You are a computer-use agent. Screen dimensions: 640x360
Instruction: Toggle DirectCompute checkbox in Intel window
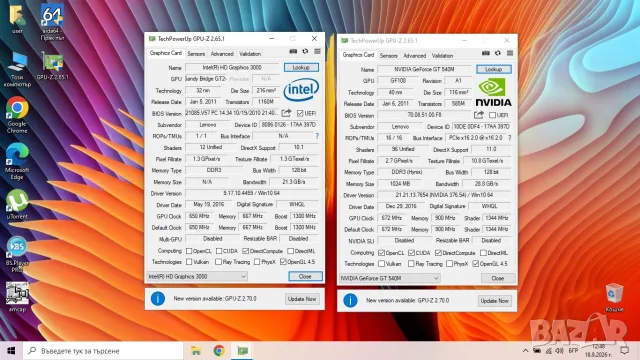click(245, 251)
